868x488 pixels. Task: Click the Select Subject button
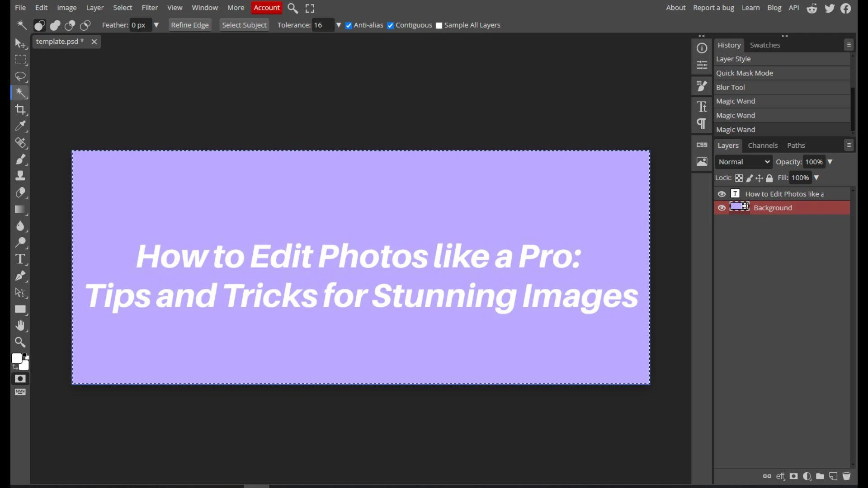tap(244, 25)
